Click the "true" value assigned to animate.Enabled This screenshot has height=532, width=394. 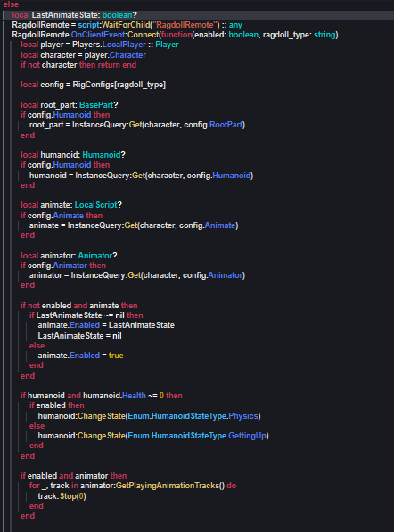(116, 356)
